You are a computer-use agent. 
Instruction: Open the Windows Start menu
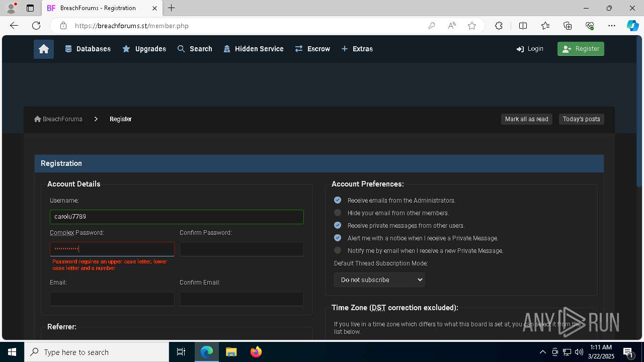(12, 352)
